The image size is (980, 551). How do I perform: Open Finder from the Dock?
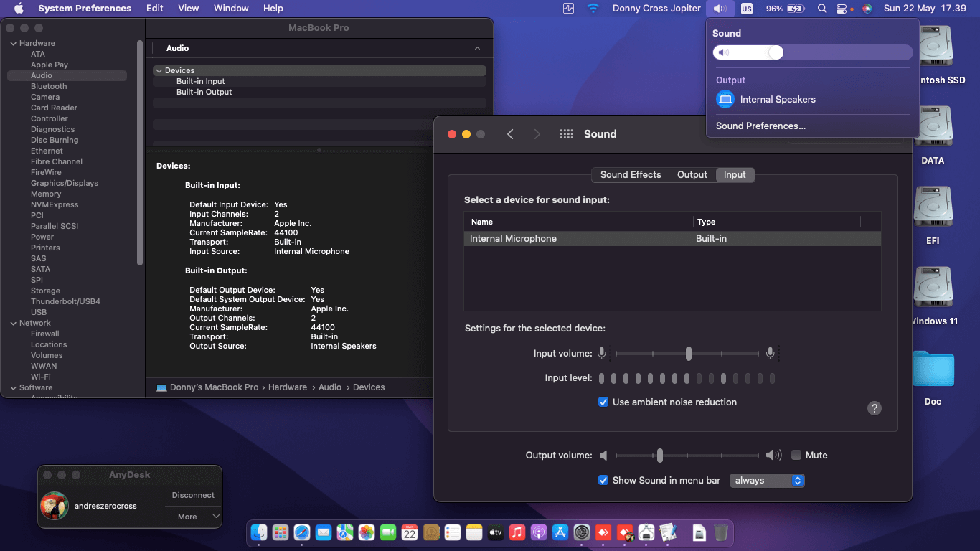tap(259, 532)
